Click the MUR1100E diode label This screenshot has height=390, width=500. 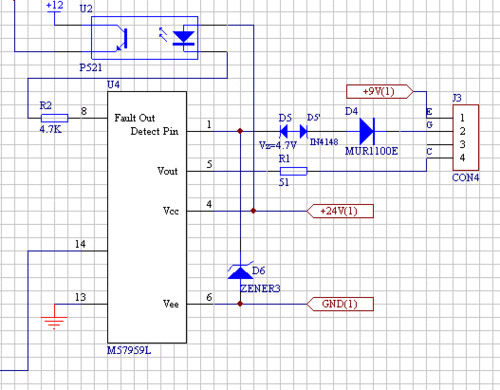[x=371, y=151]
